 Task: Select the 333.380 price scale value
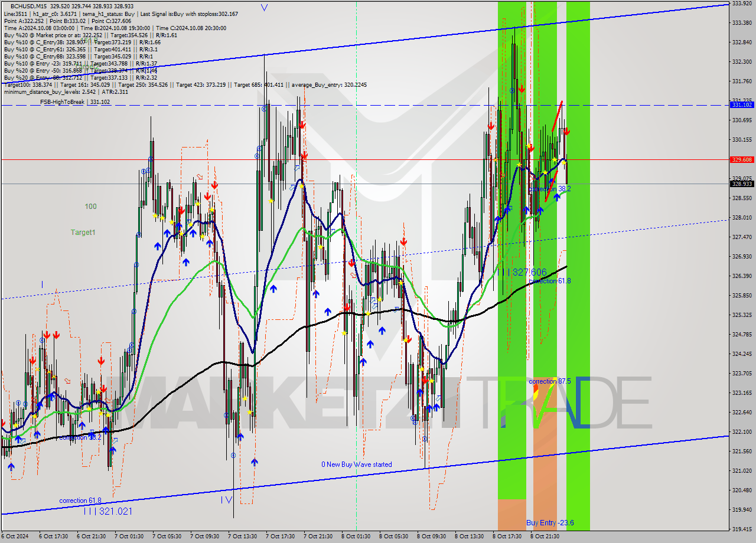click(x=742, y=22)
